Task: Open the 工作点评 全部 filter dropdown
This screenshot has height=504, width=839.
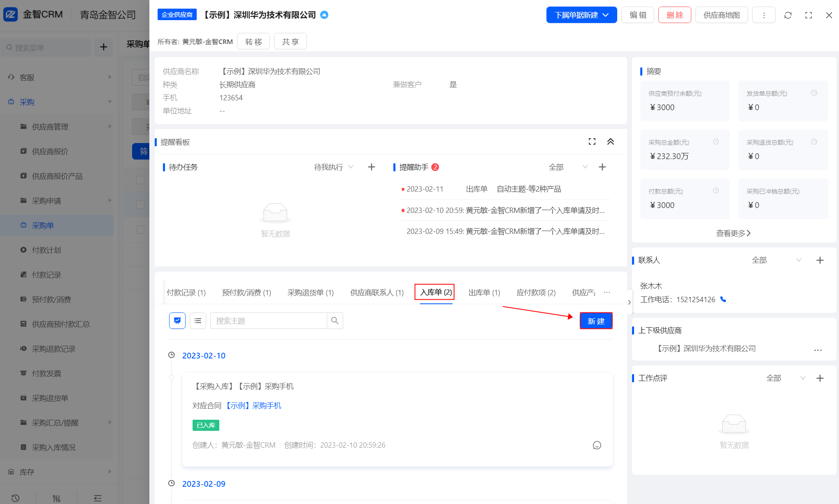Action: (786, 378)
